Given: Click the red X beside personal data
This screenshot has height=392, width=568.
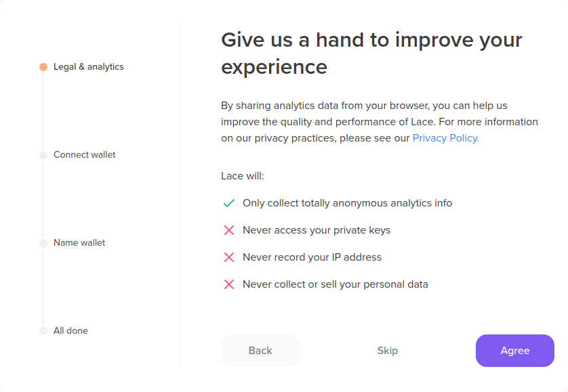Looking at the screenshot, I should (229, 284).
